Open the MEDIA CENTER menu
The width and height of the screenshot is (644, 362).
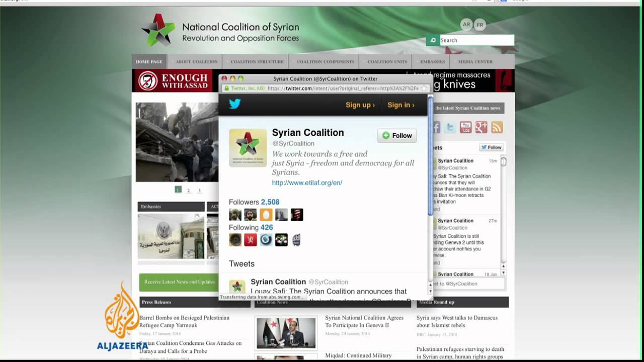click(475, 61)
